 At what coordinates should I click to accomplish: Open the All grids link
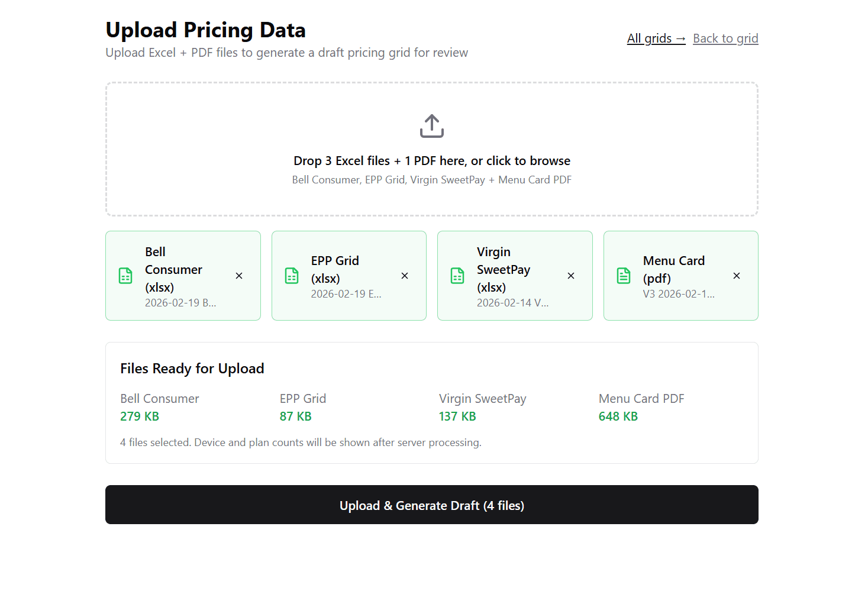pyautogui.click(x=656, y=38)
